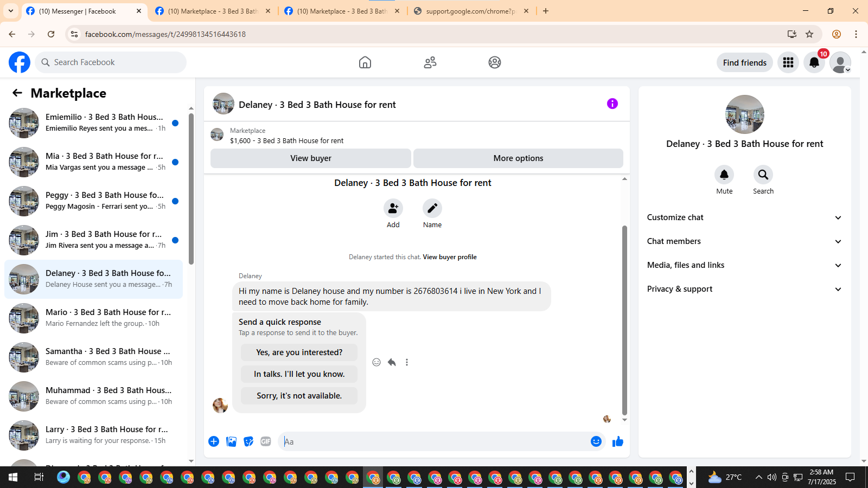Screen dimensions: 868x488
Task: Click the conversation list scrollbar
Action: 191,189
